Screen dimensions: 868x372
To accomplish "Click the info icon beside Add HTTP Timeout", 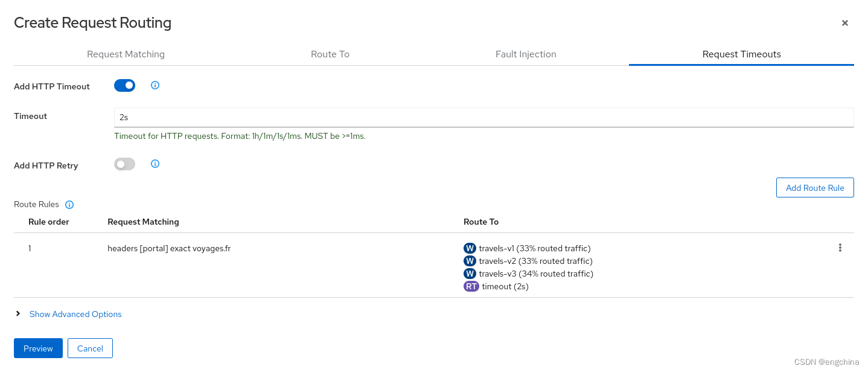I will (155, 86).
